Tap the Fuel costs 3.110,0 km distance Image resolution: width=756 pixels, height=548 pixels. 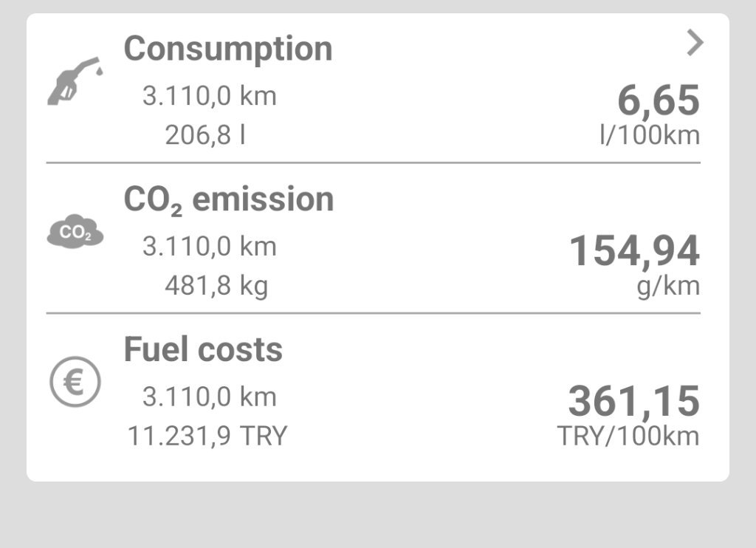[209, 397]
